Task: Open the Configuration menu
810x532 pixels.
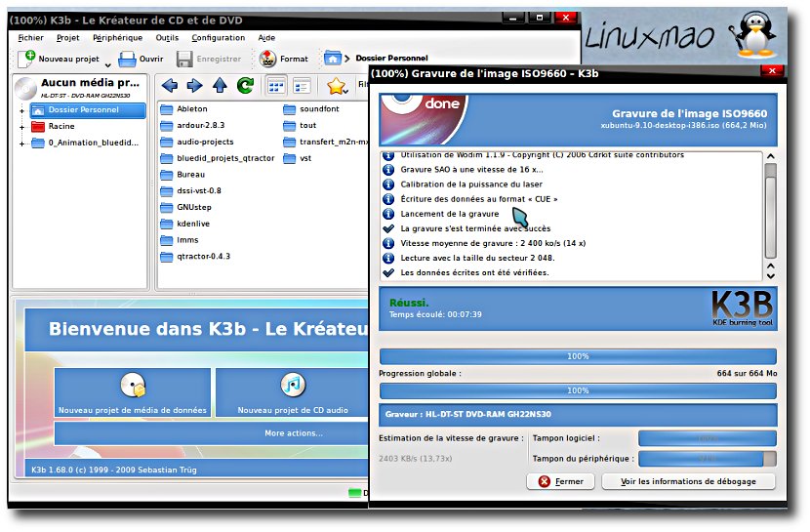Action: (218, 38)
